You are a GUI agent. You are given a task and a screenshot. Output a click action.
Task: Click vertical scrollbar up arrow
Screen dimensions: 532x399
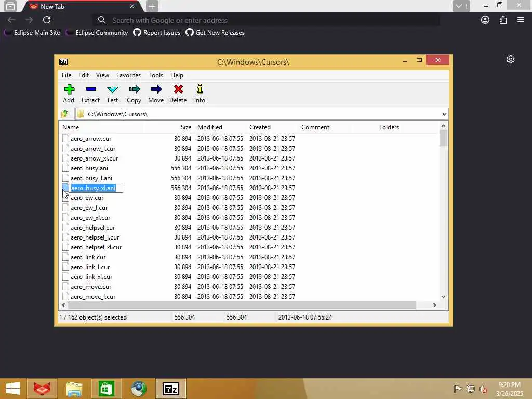click(443, 126)
